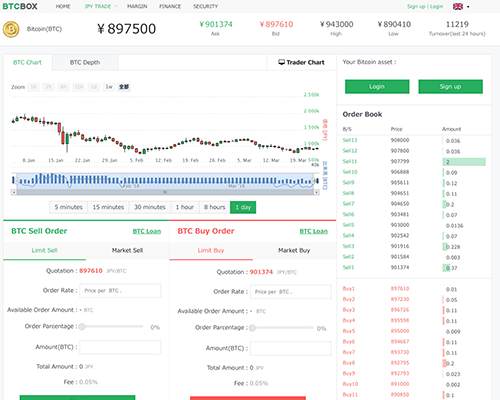Select Buy5 row priced 895000

click(x=414, y=331)
